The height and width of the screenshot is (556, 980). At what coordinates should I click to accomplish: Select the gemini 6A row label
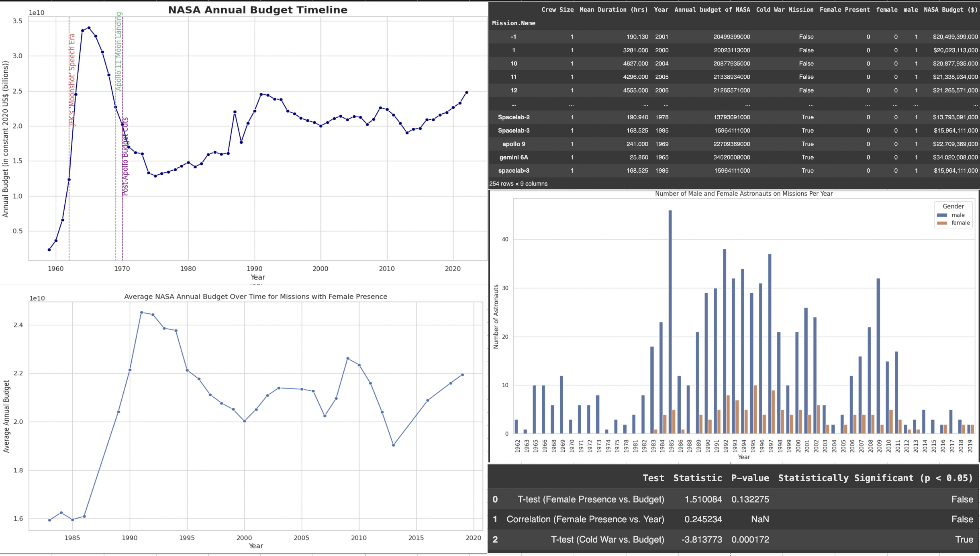click(x=513, y=157)
